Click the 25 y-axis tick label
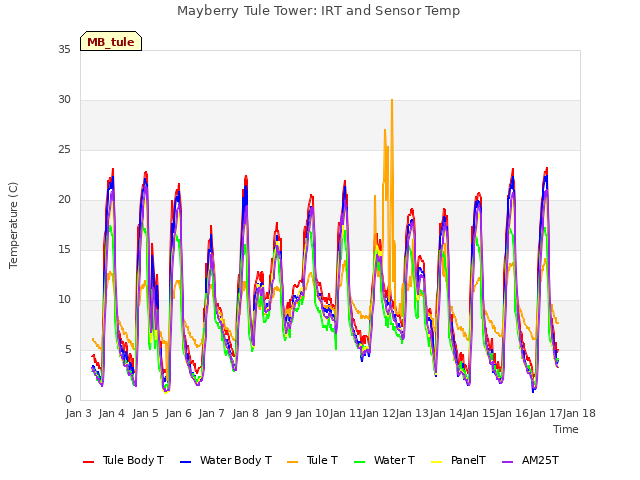 (x=64, y=149)
